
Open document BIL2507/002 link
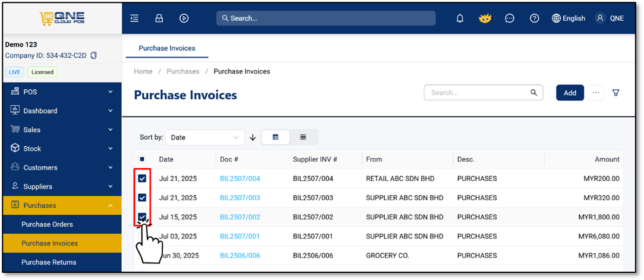click(240, 216)
